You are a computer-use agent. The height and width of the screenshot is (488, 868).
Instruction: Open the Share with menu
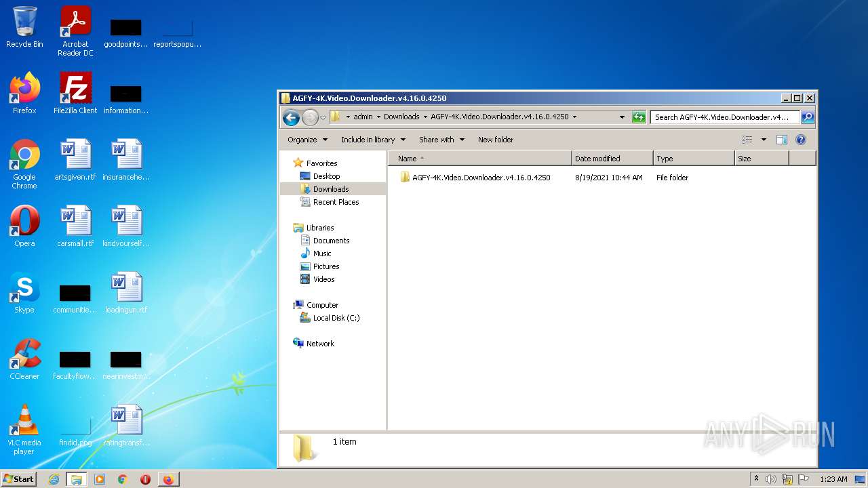pyautogui.click(x=442, y=140)
